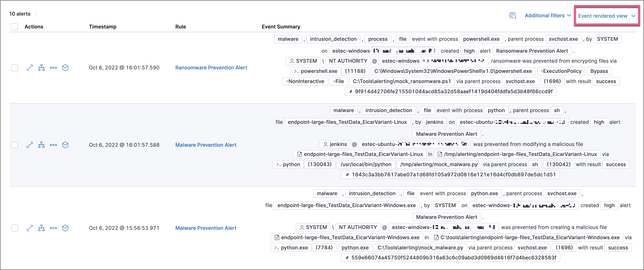Open the Event rendered view dropdown
The width and height of the screenshot is (644, 270).
tap(606, 16)
